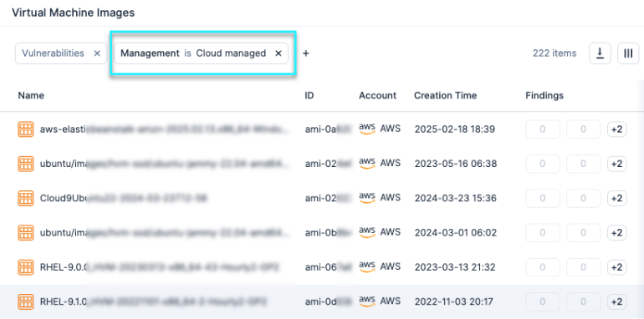Sort by Creation Time column header

445,95
